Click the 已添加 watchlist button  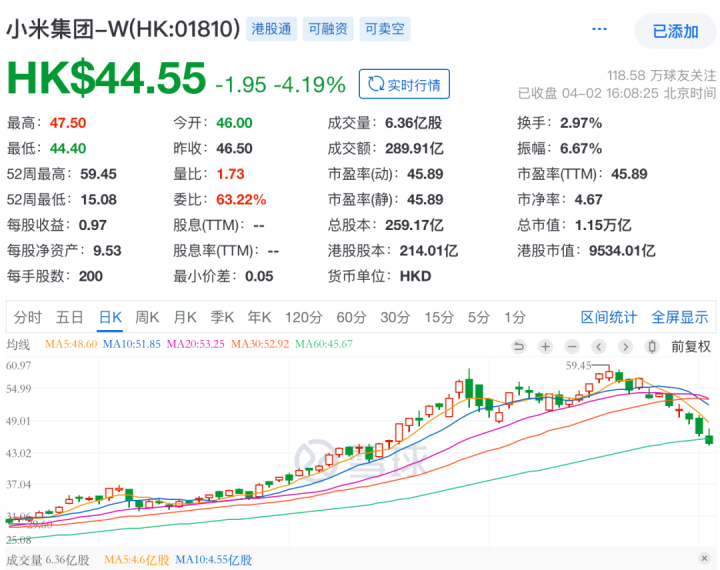(x=675, y=31)
